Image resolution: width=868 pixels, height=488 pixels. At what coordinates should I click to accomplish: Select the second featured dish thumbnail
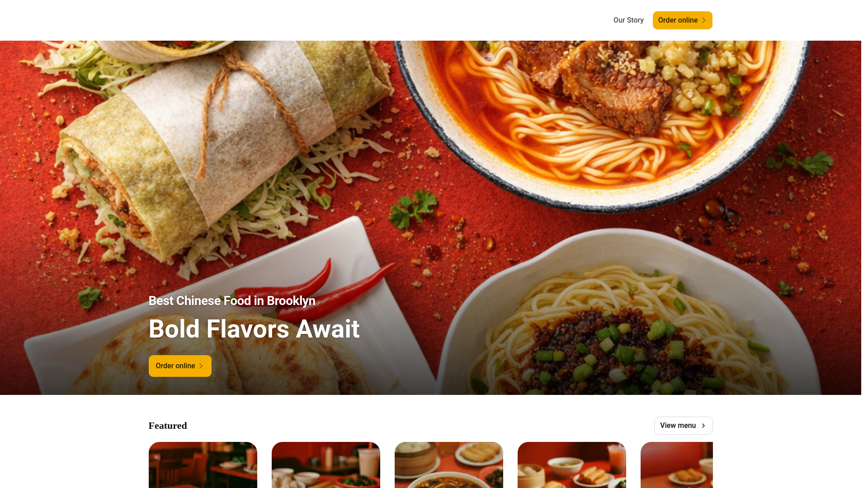pos(326,465)
